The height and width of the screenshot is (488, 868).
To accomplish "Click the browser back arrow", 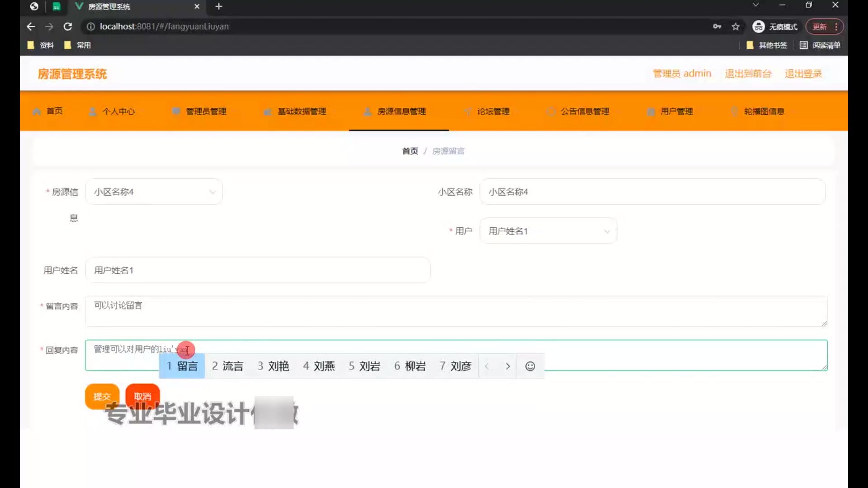I will click(31, 27).
